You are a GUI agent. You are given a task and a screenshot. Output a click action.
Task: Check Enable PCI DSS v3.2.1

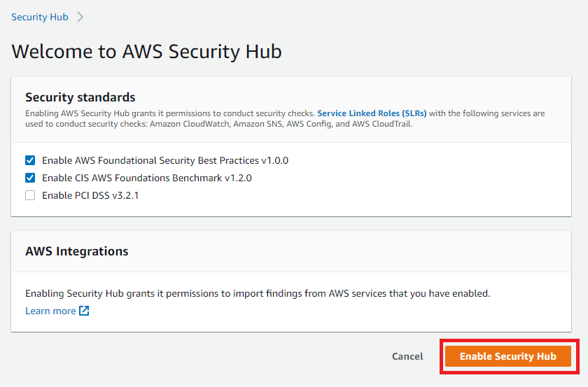30,195
